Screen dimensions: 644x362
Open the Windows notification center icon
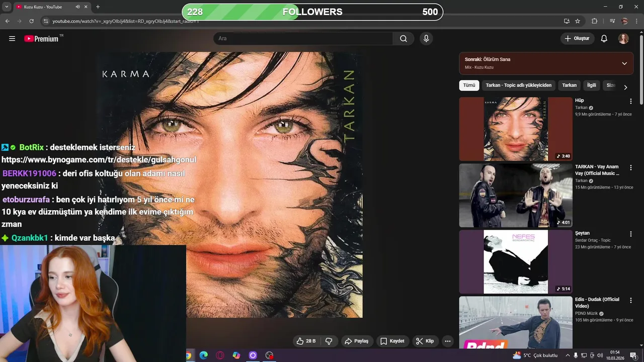[x=633, y=355]
